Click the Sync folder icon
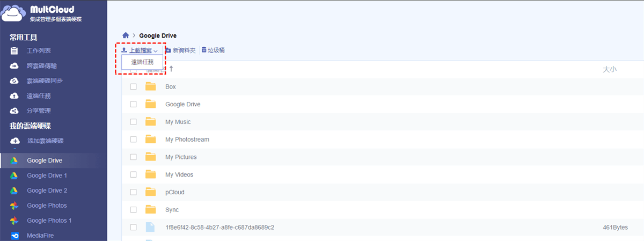The width and height of the screenshot is (644, 241). click(150, 210)
